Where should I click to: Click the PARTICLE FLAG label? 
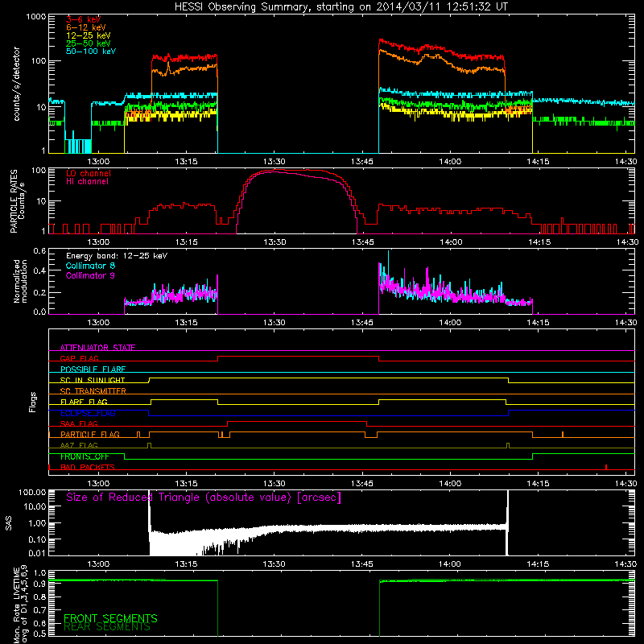[90, 435]
